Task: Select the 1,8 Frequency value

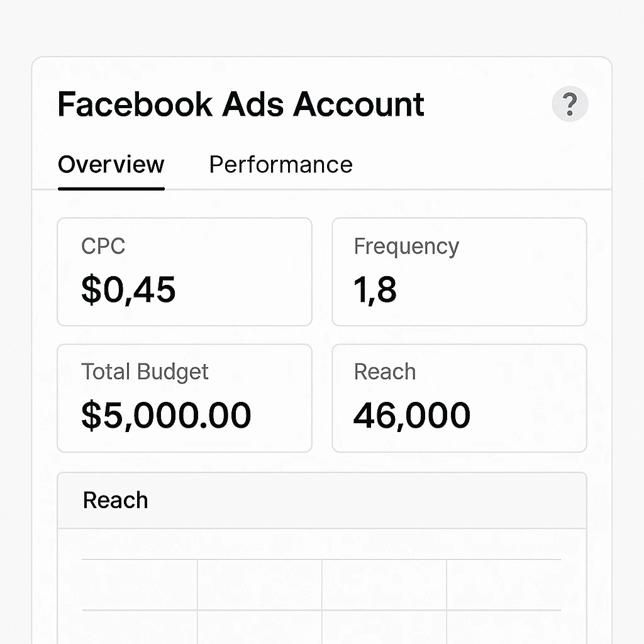Action: [x=375, y=289]
